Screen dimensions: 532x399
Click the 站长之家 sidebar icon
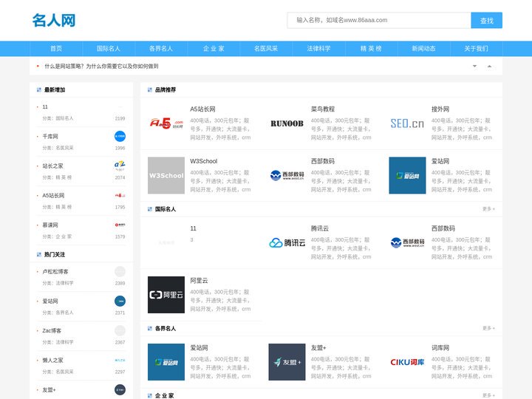click(120, 166)
